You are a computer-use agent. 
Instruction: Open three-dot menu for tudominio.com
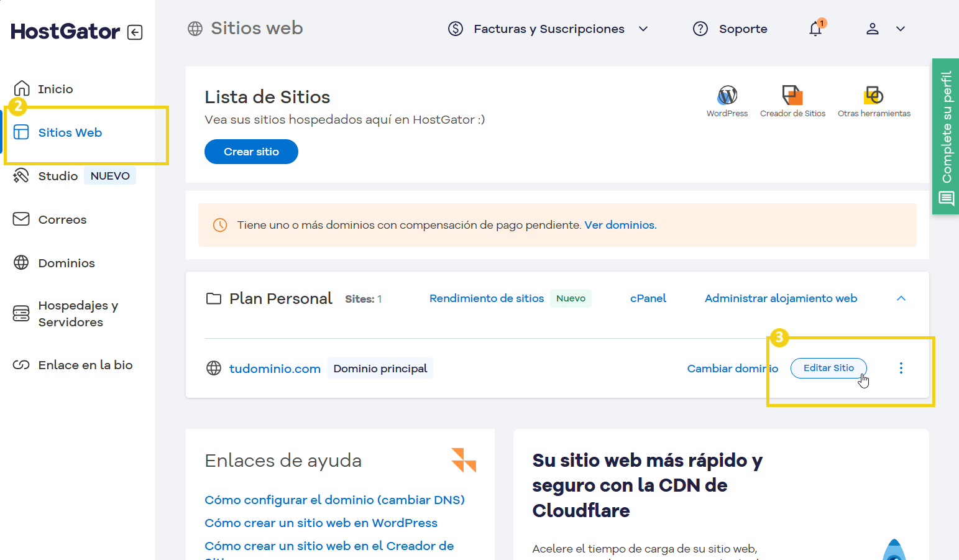point(901,368)
